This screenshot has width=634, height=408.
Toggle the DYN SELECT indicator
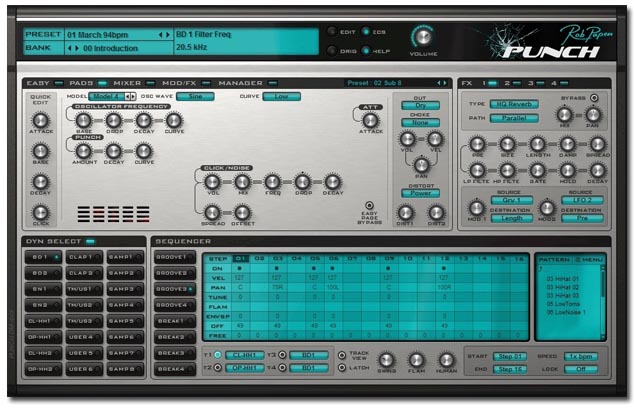pos(90,242)
